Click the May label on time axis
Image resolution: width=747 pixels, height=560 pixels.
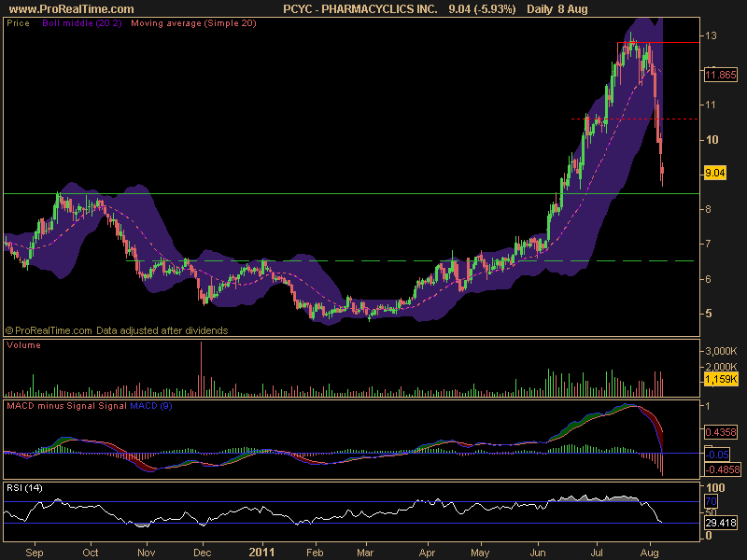(480, 553)
